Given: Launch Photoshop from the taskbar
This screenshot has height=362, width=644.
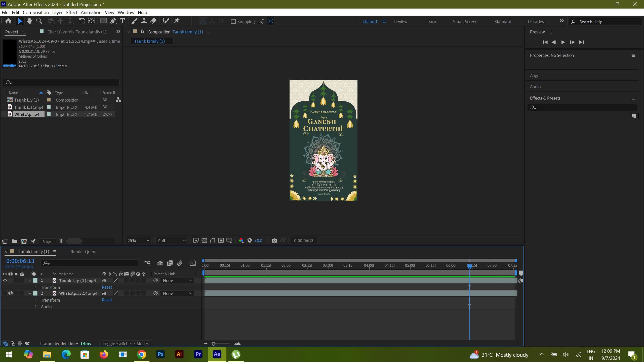Looking at the screenshot, I should tap(160, 354).
